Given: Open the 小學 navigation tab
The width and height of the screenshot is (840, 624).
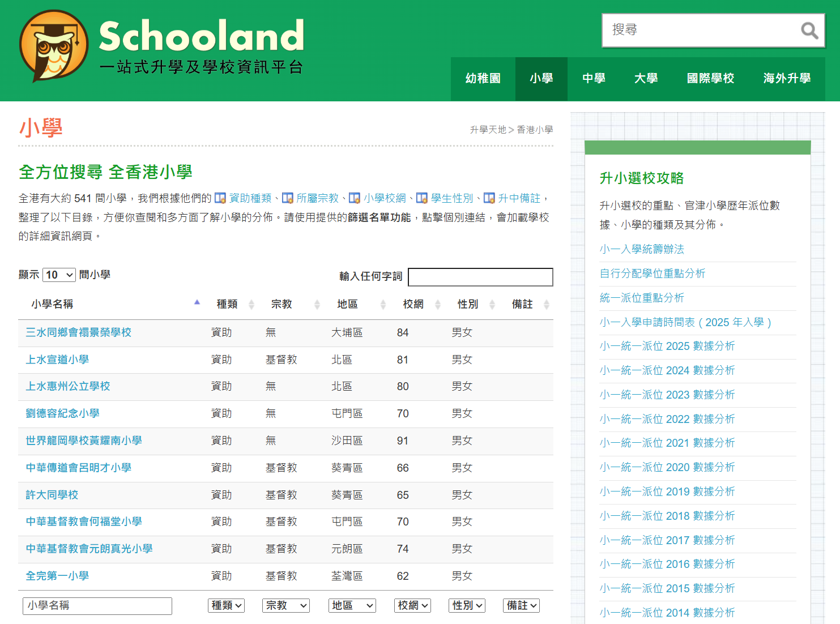Looking at the screenshot, I should (541, 79).
